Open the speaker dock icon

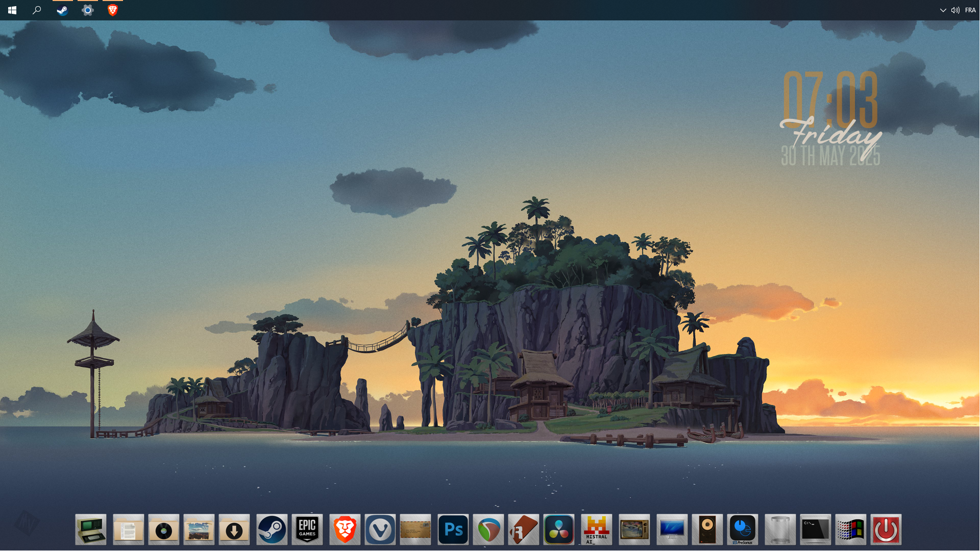coord(707,530)
